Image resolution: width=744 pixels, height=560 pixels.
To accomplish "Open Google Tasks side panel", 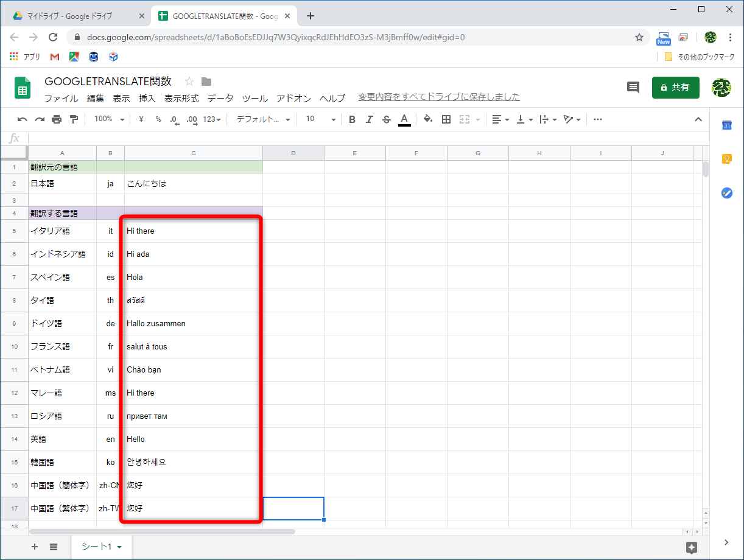I will tap(727, 193).
